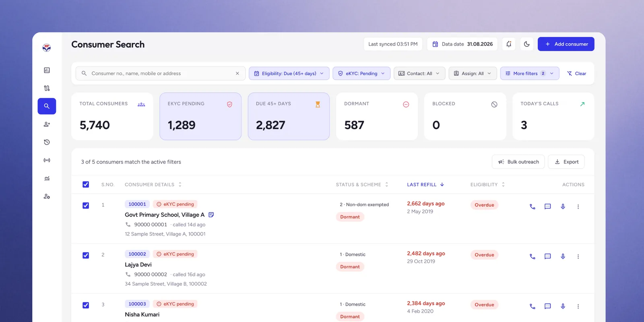Open the Contact: All dropdown

(419, 73)
